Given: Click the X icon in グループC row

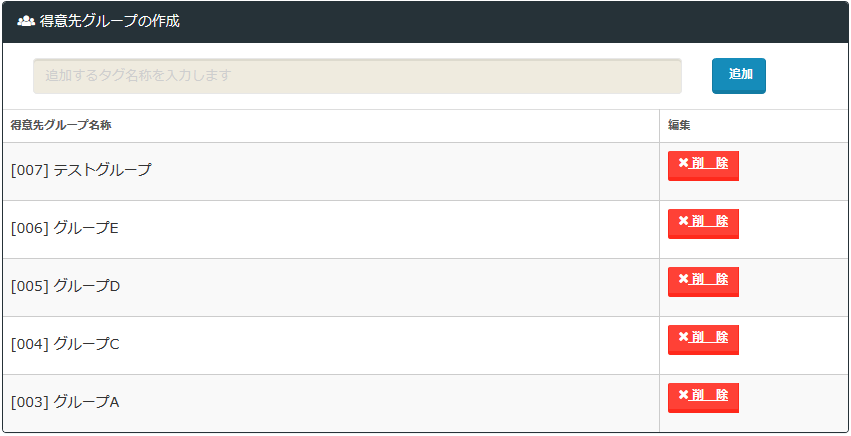Looking at the screenshot, I should [683, 337].
